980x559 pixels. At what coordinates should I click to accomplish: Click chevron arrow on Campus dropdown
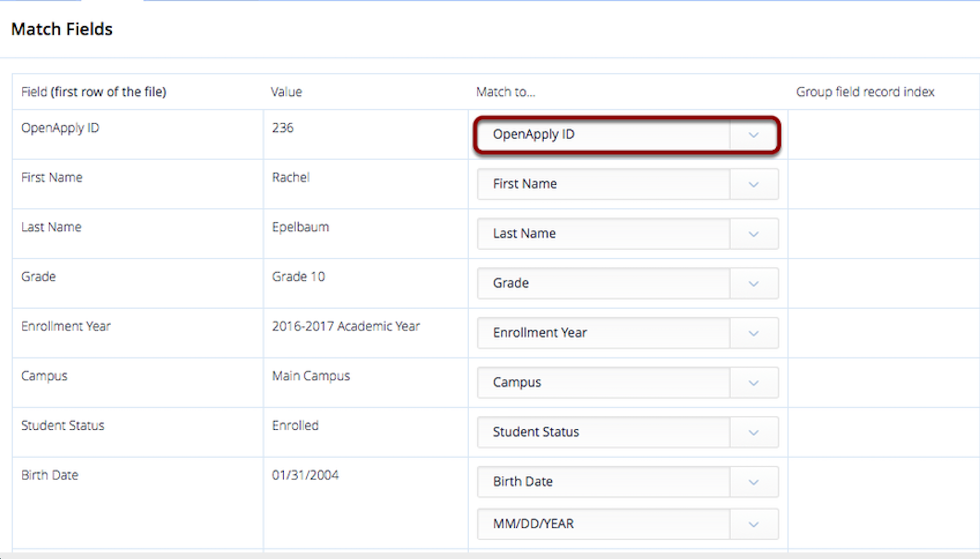click(x=753, y=383)
